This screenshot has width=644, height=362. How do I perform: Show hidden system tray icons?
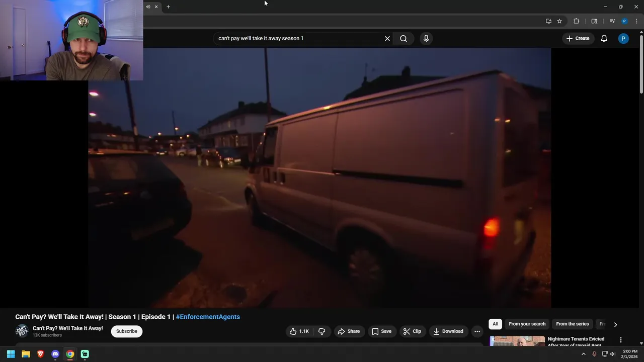click(584, 354)
